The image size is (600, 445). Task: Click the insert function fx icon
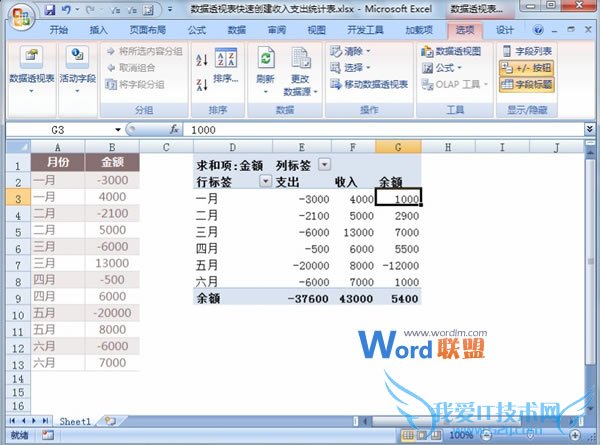coord(174,130)
